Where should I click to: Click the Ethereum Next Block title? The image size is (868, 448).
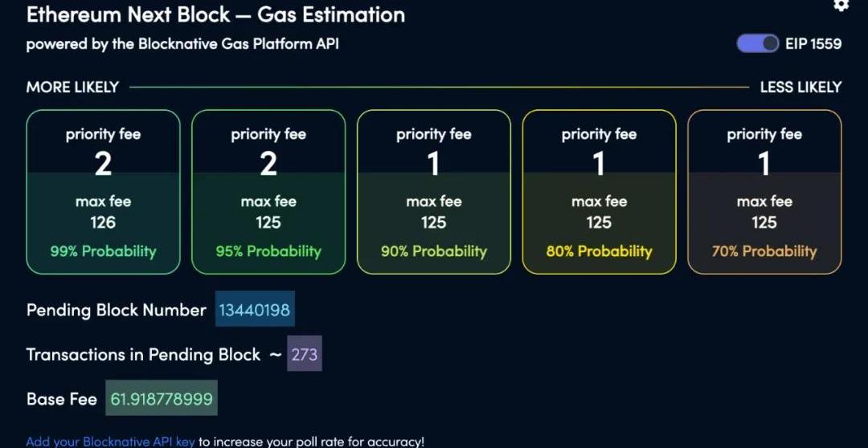click(215, 14)
